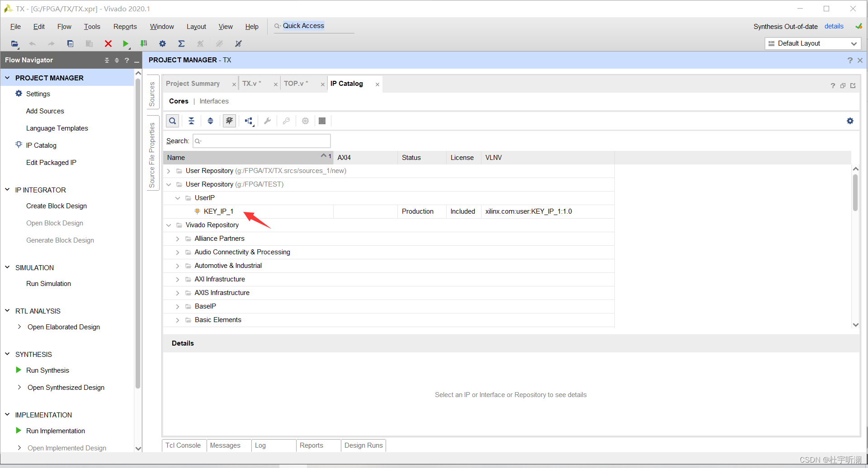Screen dimensions: 868x468
Task: Click the License Status key icon
Action: (x=286, y=121)
